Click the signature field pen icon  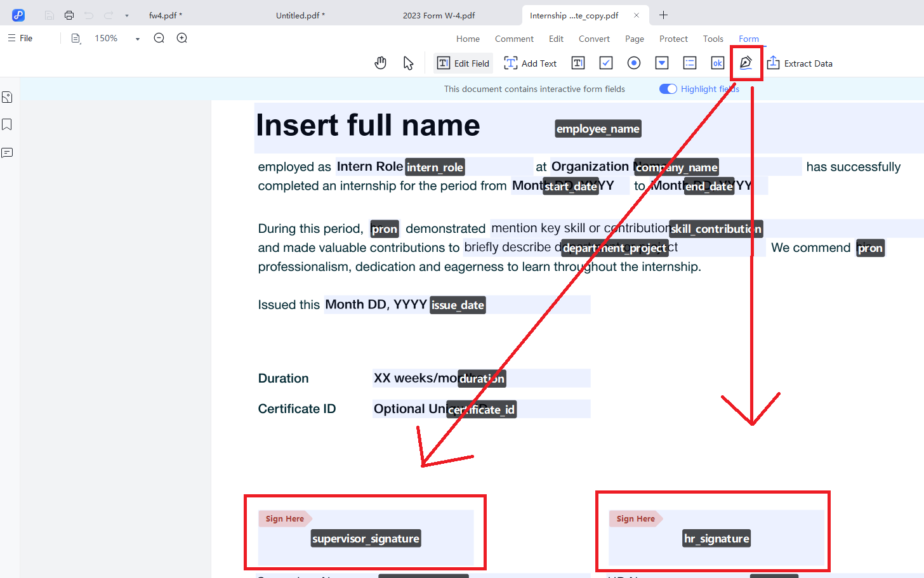(x=746, y=63)
